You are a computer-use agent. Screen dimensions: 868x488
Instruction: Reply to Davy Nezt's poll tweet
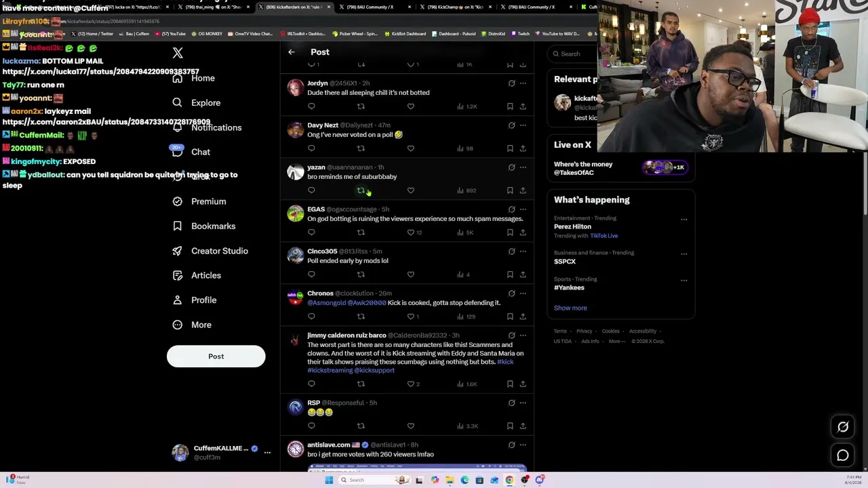click(311, 148)
